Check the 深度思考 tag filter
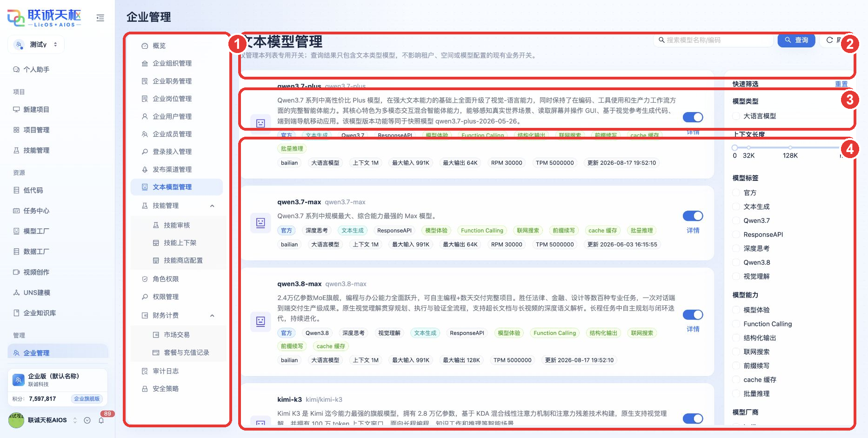Viewport: 868px width, 438px height. click(x=736, y=248)
